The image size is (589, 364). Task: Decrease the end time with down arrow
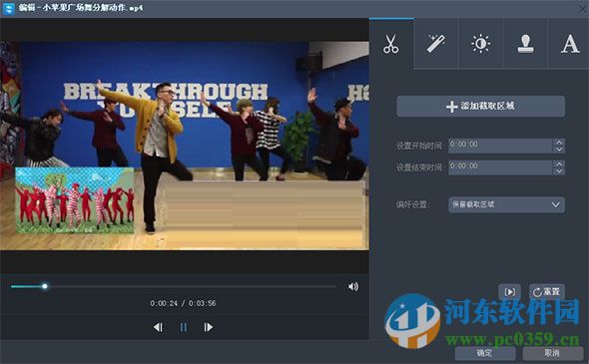click(559, 171)
